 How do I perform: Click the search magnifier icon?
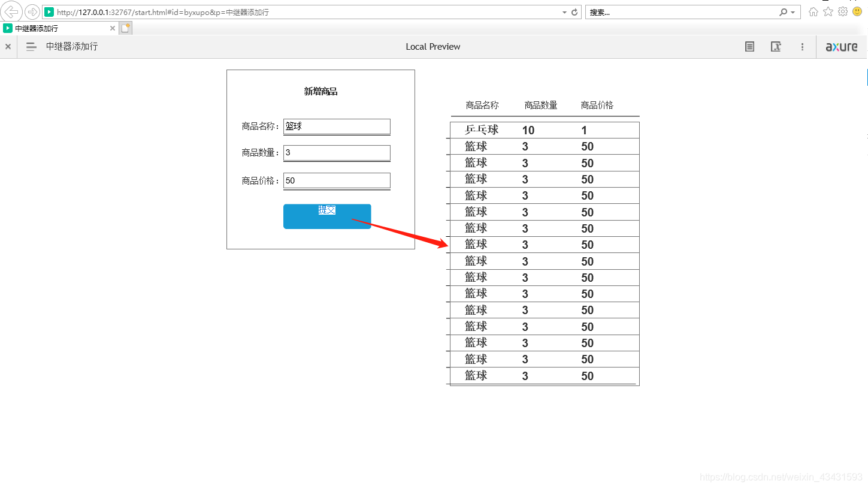(783, 12)
